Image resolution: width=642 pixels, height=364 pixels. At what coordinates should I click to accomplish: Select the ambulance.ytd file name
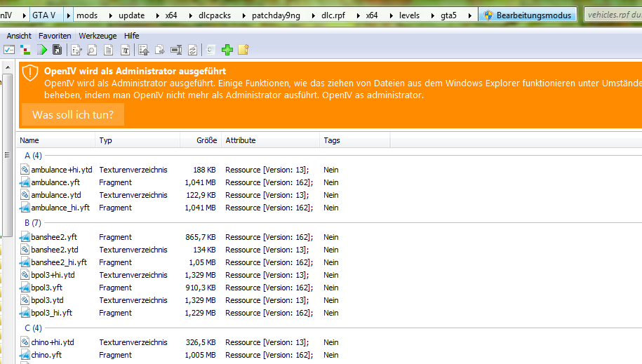(x=56, y=195)
